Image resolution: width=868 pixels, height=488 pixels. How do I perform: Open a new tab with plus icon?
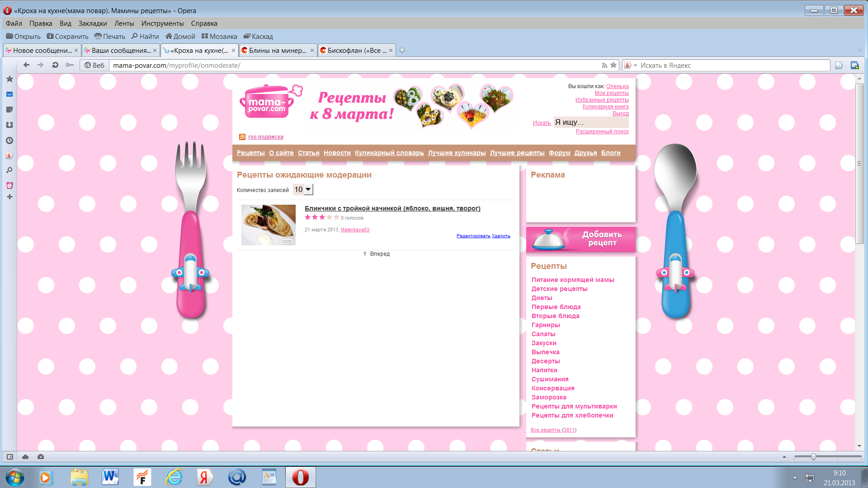(x=402, y=50)
